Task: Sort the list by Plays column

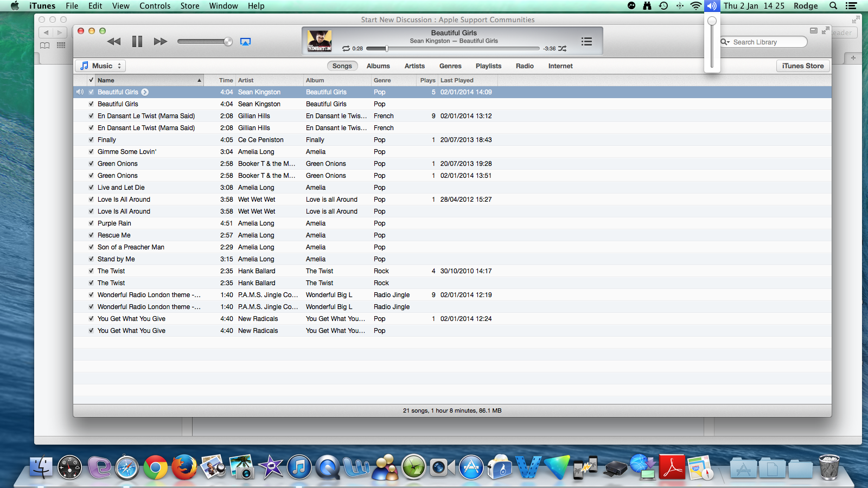Action: tap(427, 80)
